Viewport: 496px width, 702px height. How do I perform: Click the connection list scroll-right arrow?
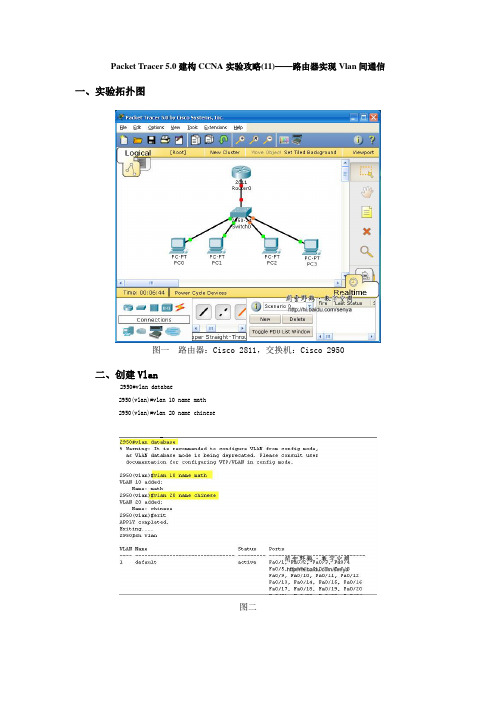coord(242,328)
